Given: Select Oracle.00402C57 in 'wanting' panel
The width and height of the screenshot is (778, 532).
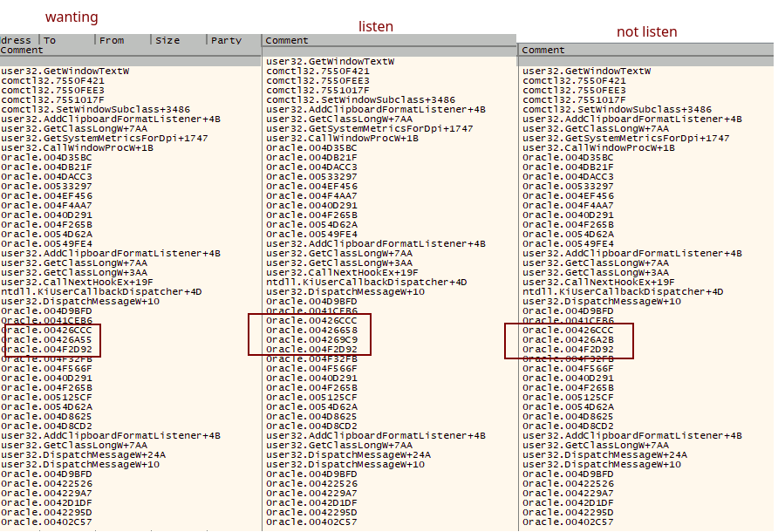Looking at the screenshot, I should click(x=46, y=522).
